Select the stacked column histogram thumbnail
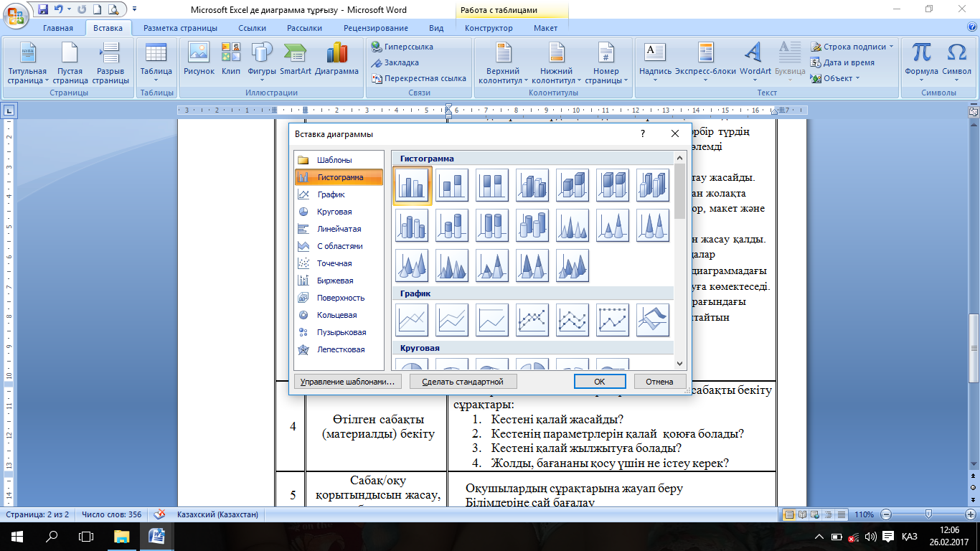The width and height of the screenshot is (980, 551). pos(452,185)
